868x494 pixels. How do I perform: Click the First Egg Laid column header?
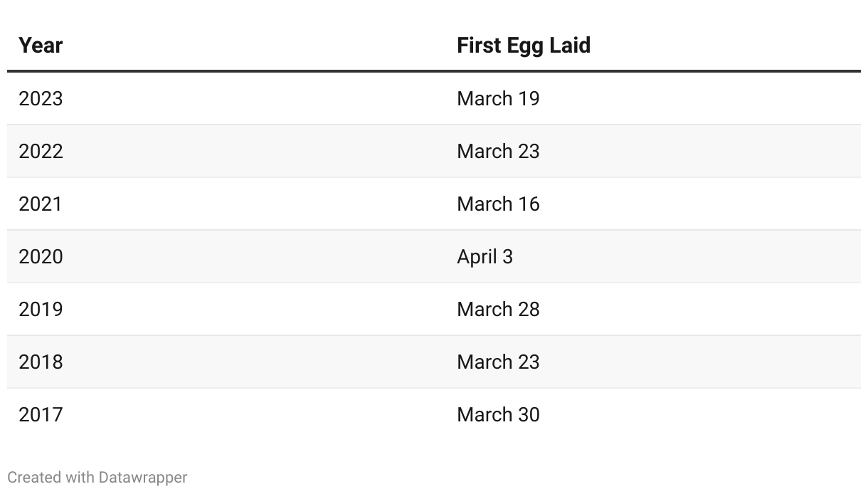(x=523, y=46)
